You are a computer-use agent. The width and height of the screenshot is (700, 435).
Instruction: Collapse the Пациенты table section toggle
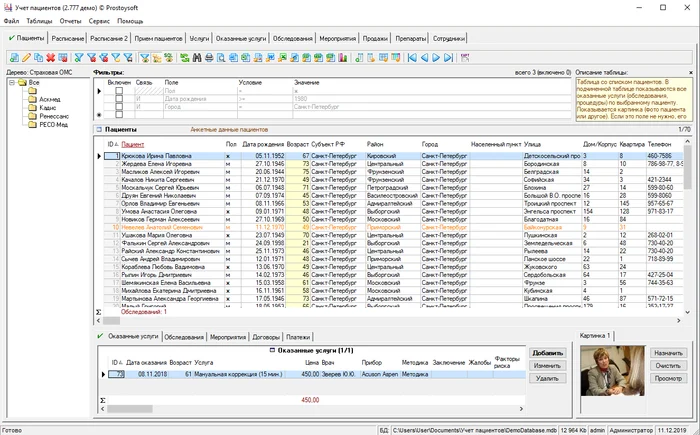[x=99, y=130]
